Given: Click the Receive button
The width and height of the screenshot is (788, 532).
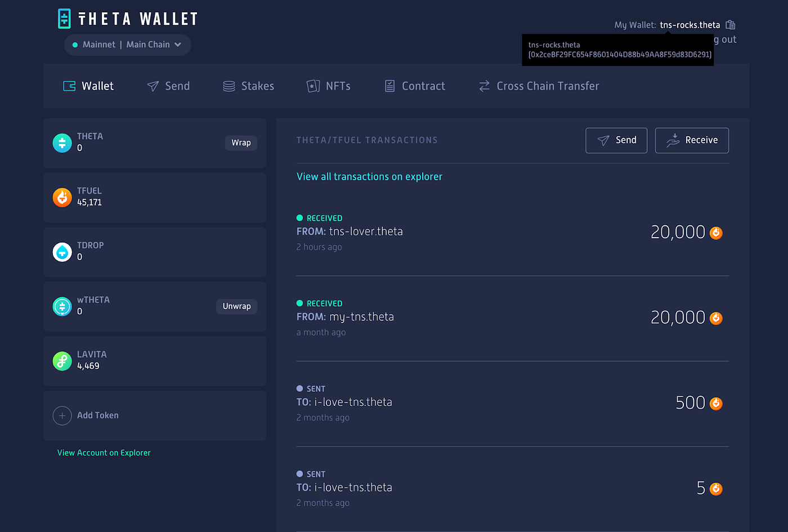Looking at the screenshot, I should pos(692,140).
